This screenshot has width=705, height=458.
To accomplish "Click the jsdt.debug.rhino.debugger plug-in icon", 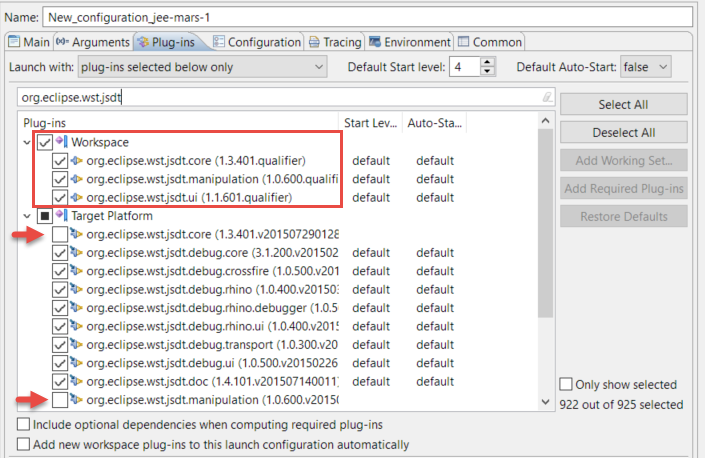I will pos(77,307).
